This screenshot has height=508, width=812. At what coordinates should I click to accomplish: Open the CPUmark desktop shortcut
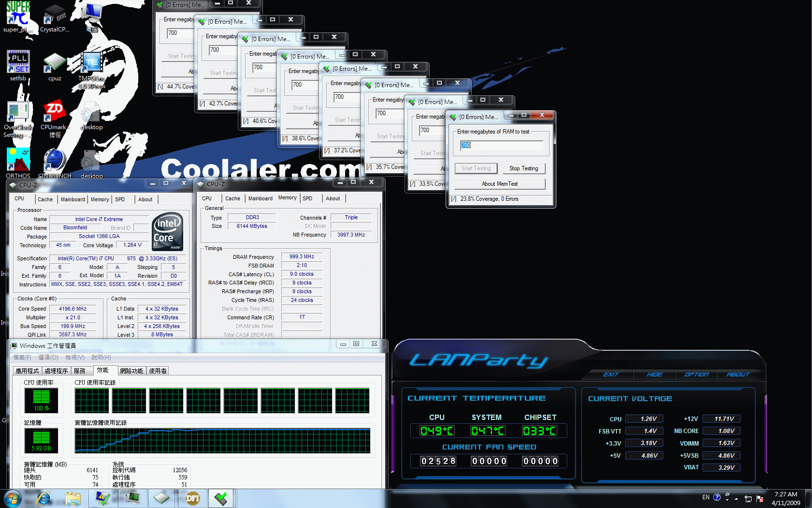[55, 119]
